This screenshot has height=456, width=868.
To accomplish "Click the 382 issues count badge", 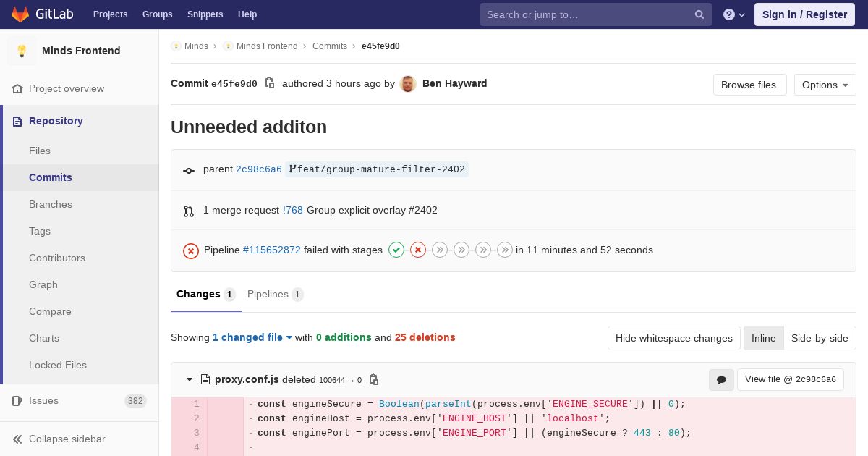I will point(135,400).
